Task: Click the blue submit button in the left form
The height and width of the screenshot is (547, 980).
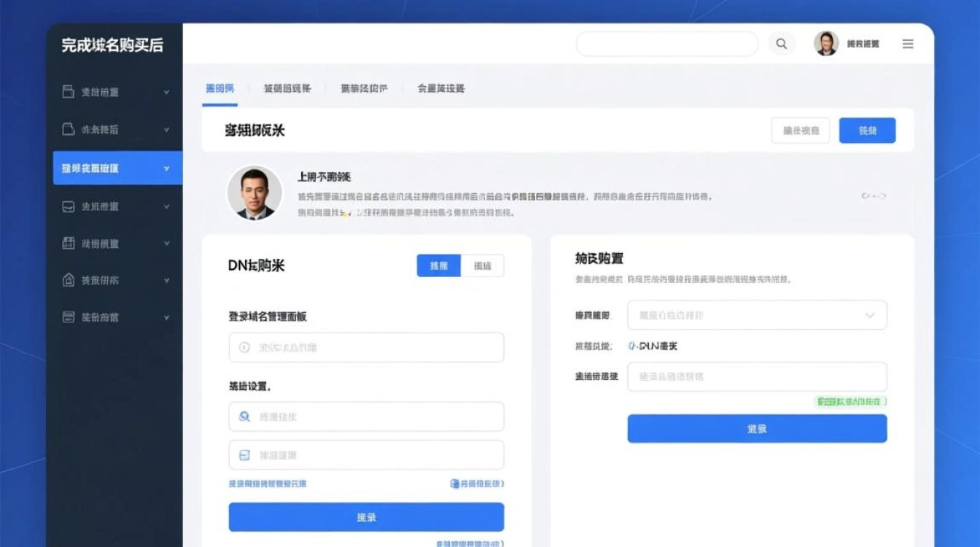Action: tap(365, 516)
